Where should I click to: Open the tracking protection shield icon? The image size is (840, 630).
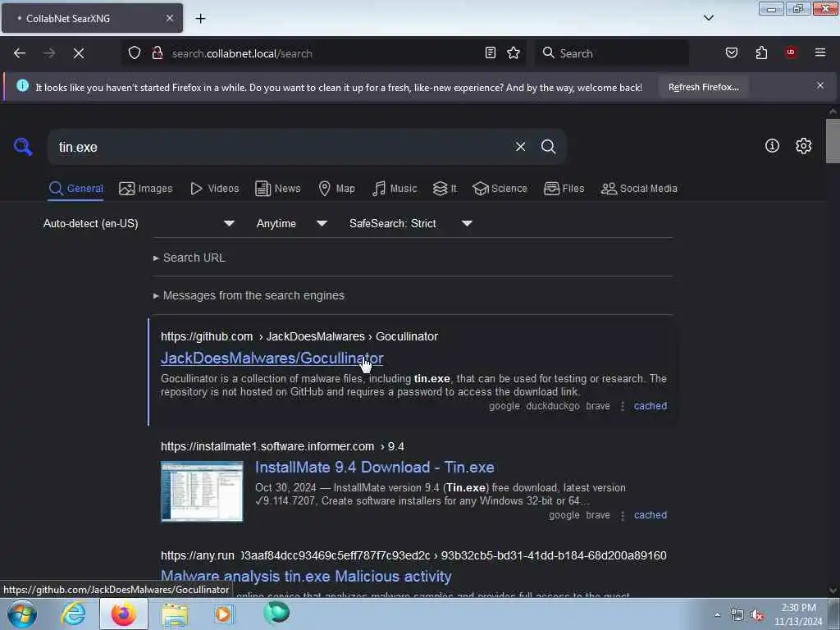pos(135,53)
